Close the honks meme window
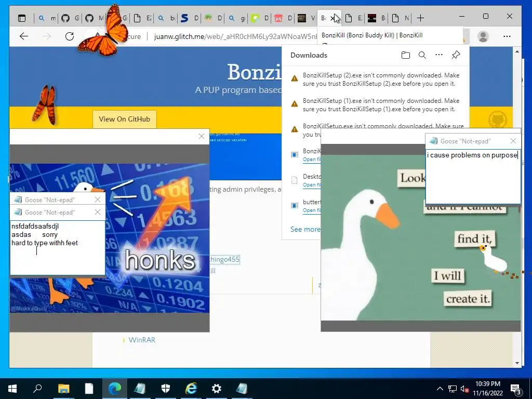This screenshot has width=532, height=399. click(x=202, y=137)
